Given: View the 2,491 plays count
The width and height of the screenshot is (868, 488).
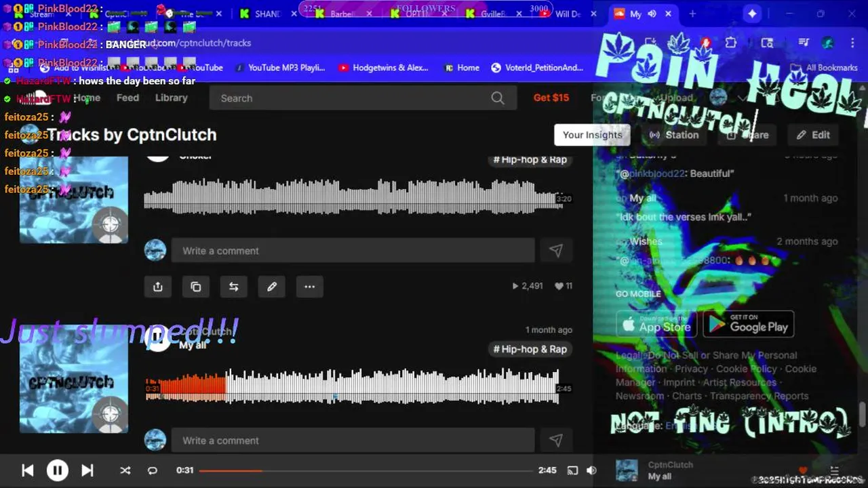Looking at the screenshot, I should click(x=528, y=286).
